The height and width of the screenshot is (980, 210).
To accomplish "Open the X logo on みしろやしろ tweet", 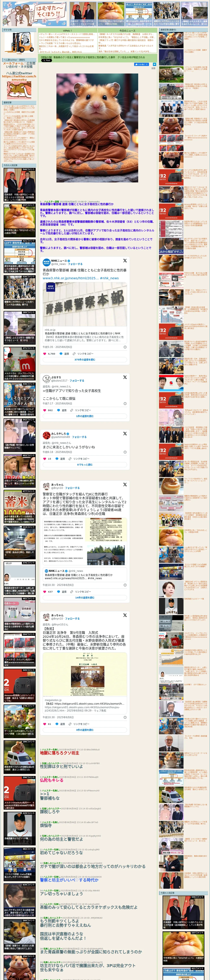I will tap(125, 433).
